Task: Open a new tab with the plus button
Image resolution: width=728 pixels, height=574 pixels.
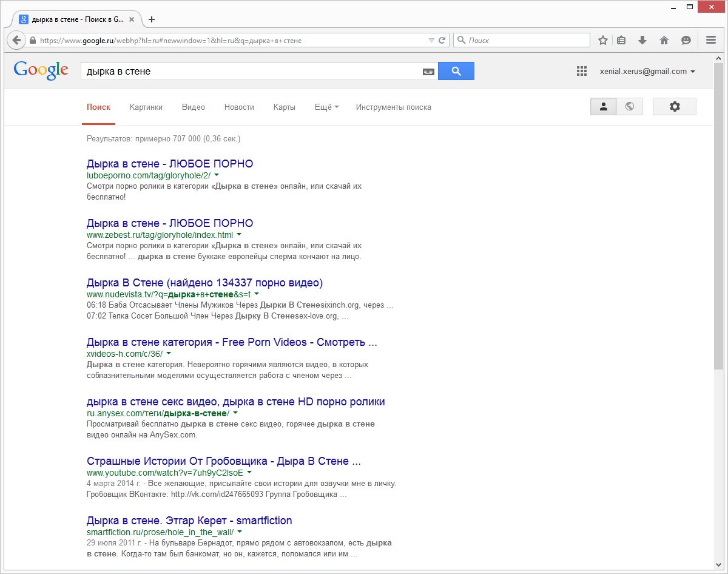Action: (x=152, y=19)
